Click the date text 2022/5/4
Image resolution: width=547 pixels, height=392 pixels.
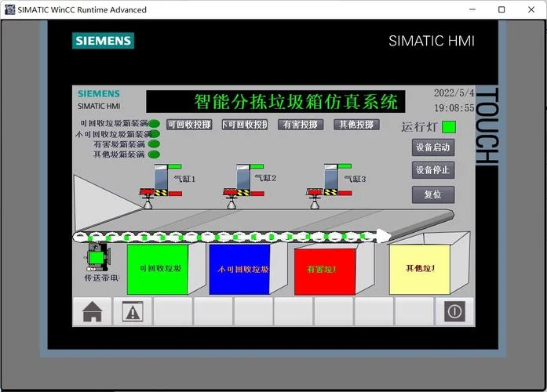pyautogui.click(x=454, y=93)
